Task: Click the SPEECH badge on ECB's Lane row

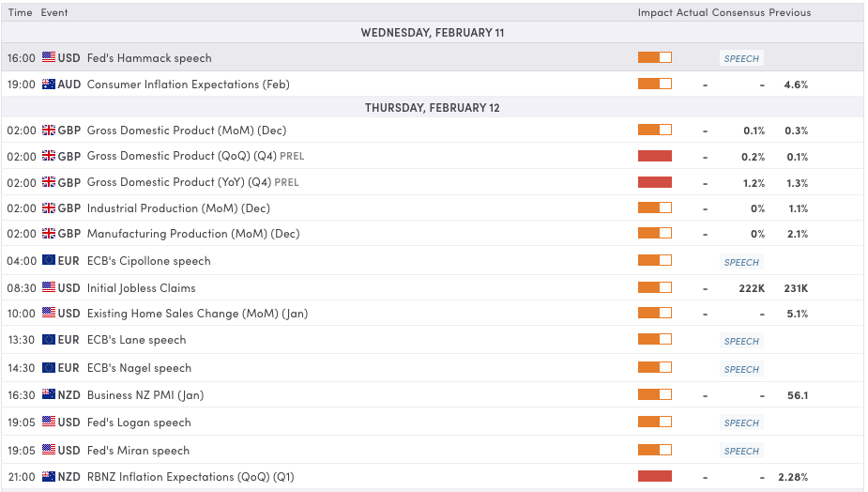Action: pos(741,341)
